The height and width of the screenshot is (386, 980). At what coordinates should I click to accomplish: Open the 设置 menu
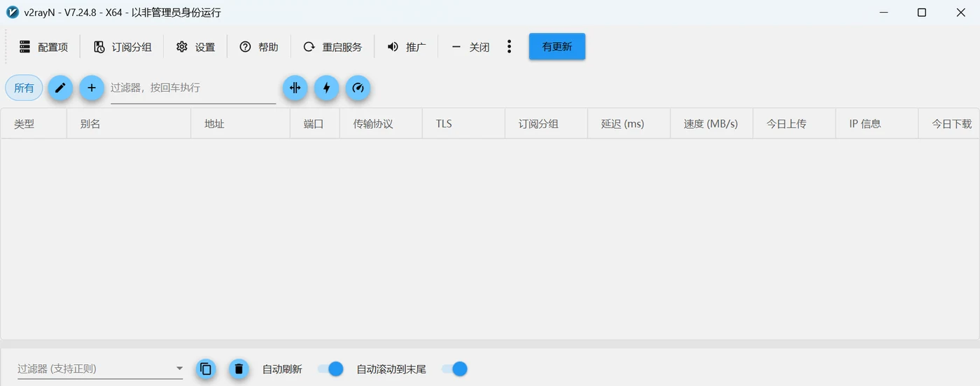195,47
